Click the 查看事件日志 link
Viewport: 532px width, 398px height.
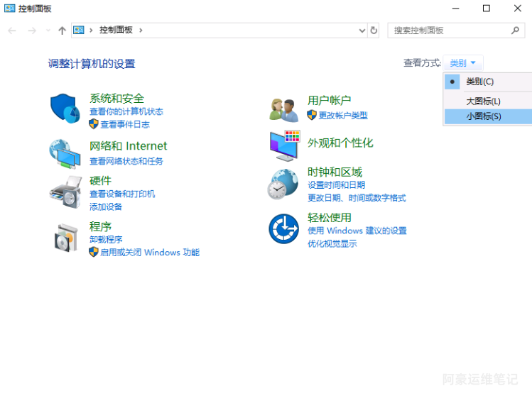point(124,124)
